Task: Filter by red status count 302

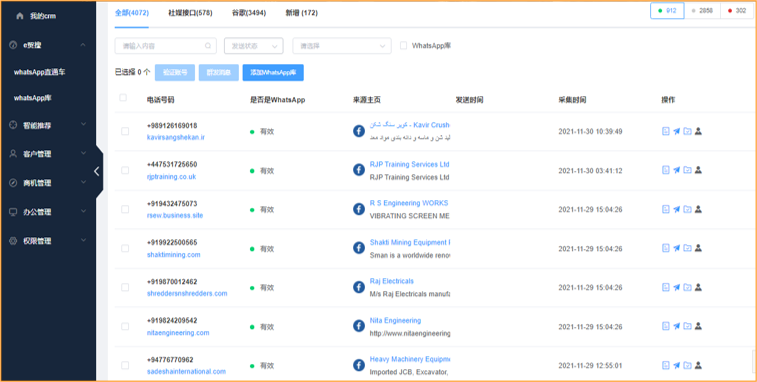Action: click(x=737, y=11)
